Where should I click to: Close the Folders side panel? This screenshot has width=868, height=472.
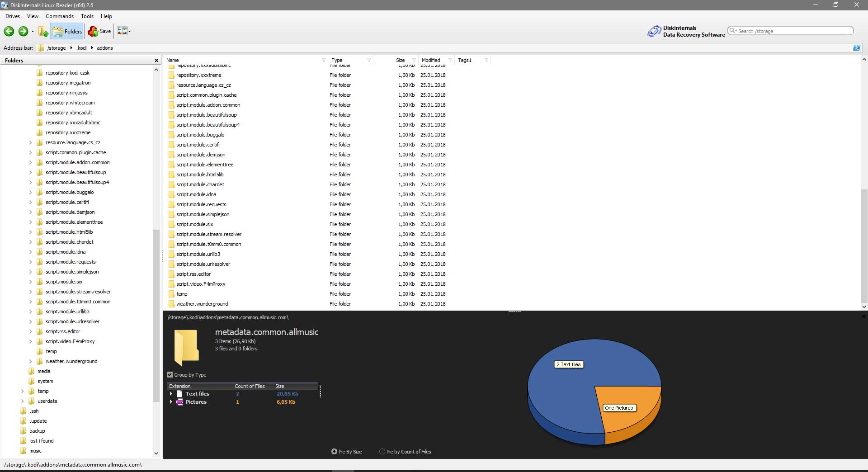156,61
